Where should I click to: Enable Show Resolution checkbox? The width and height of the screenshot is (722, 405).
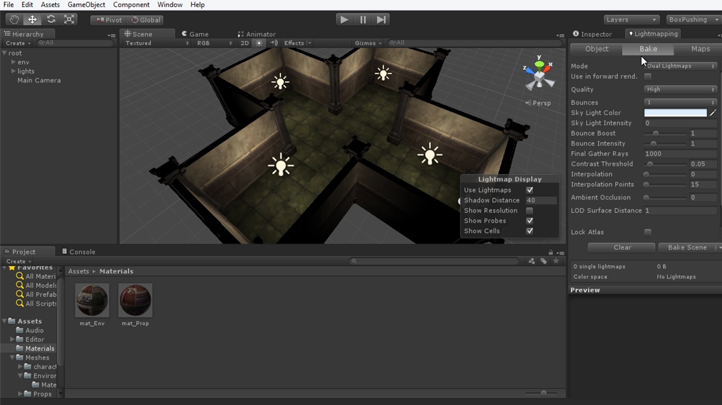pos(530,211)
